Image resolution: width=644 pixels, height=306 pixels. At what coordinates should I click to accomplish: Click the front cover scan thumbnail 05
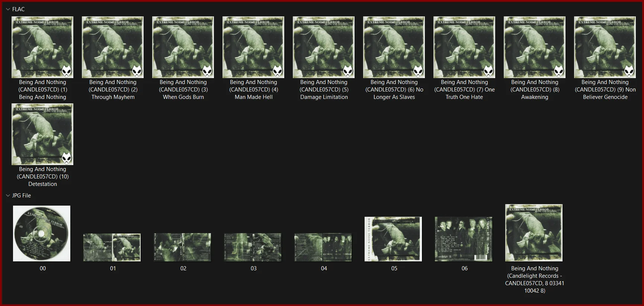pyautogui.click(x=393, y=239)
